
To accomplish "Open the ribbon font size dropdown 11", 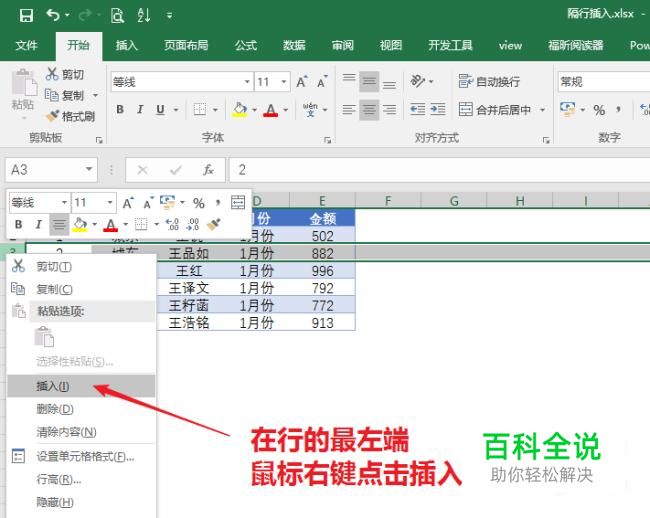I will [284, 82].
